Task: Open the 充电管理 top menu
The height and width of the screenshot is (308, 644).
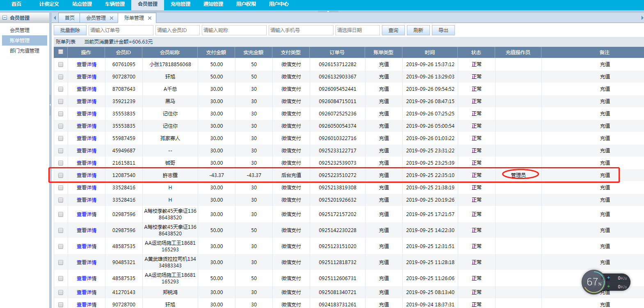Action: (x=180, y=4)
